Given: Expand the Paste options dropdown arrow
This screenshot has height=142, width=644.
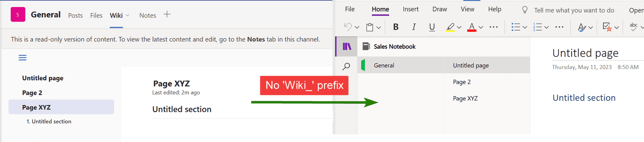Looking at the screenshot, I should point(379,27).
